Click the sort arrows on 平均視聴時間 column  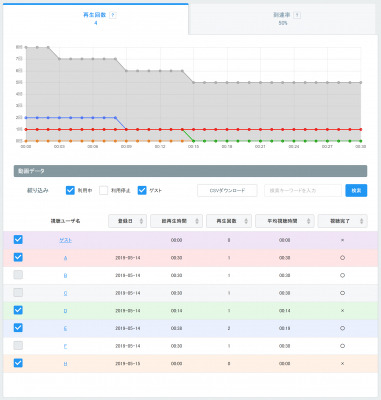coord(309,221)
